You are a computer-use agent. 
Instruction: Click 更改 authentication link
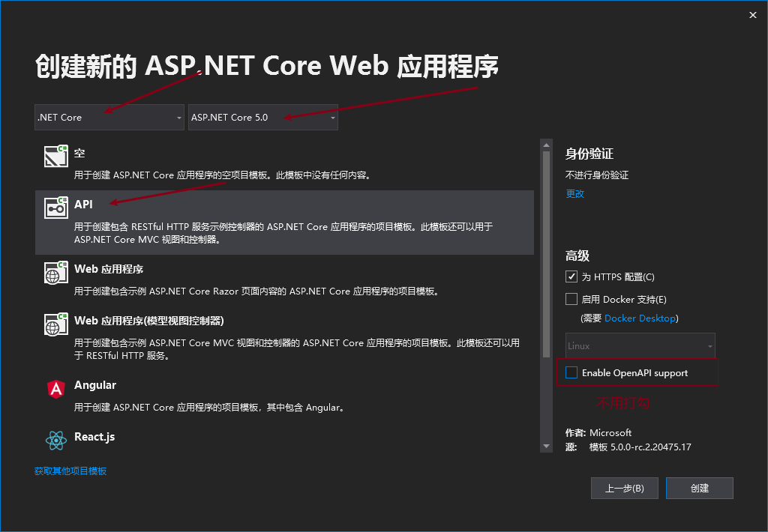point(574,193)
